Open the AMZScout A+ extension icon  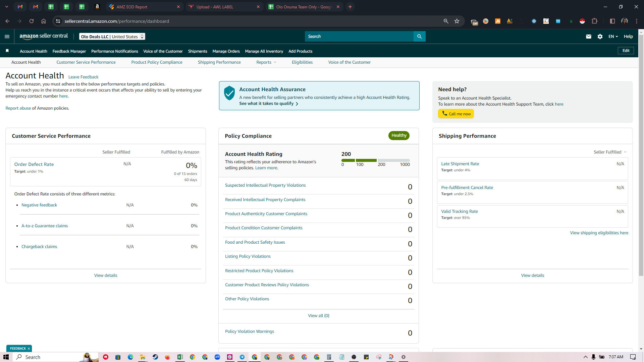pos(510,21)
